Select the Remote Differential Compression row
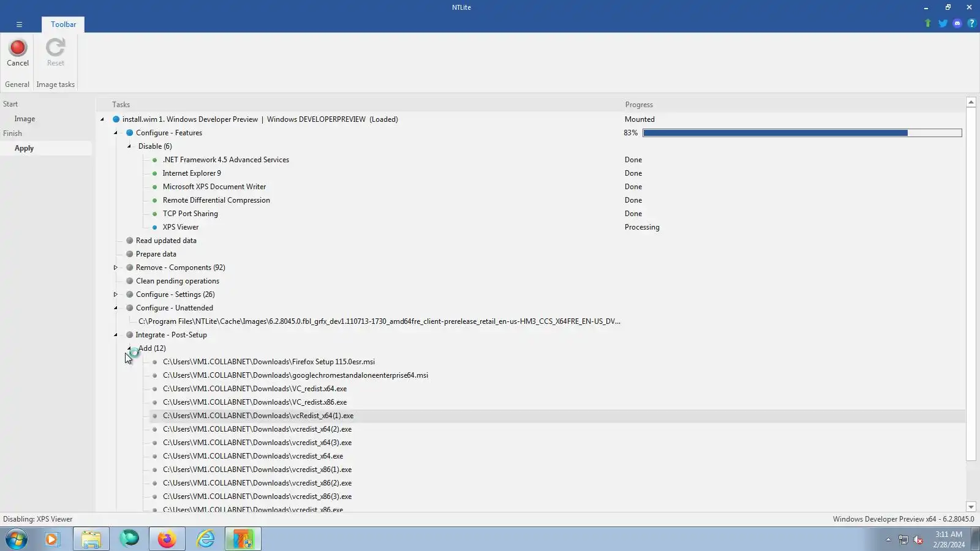980x551 pixels. pyautogui.click(x=216, y=200)
